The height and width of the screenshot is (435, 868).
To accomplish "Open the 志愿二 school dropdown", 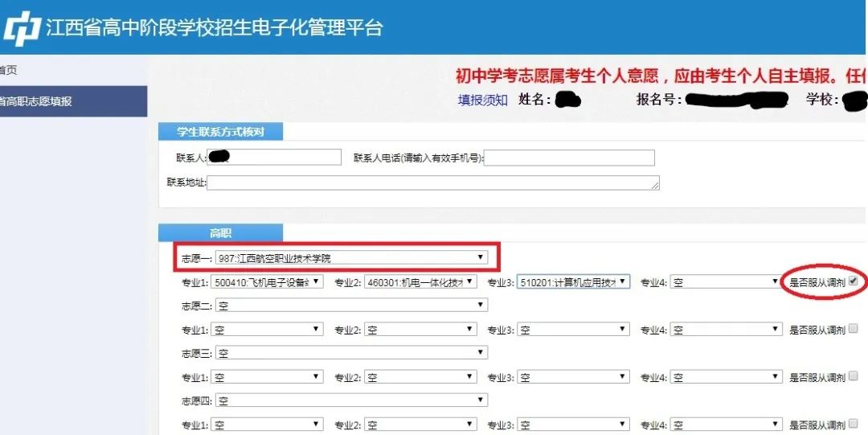I will pos(351,306).
